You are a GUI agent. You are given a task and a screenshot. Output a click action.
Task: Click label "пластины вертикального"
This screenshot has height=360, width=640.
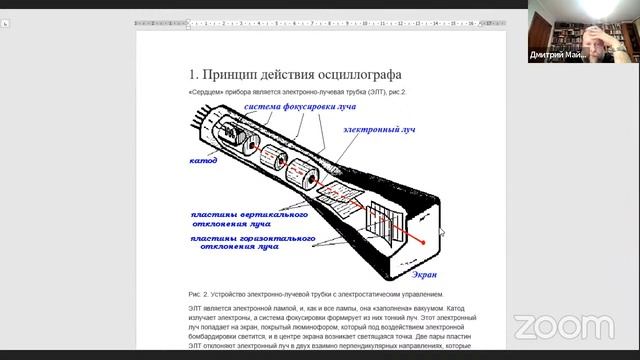click(x=249, y=215)
